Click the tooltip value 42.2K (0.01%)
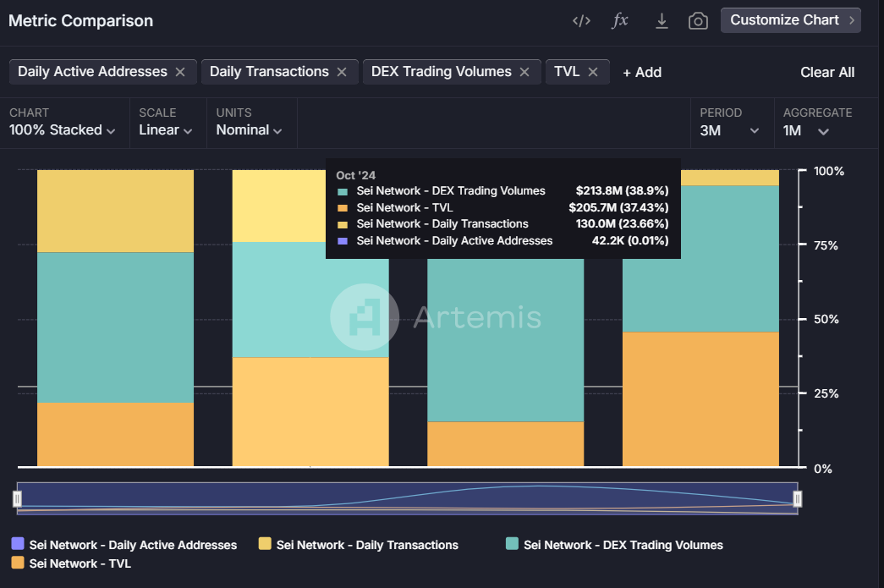The image size is (884, 588). pos(630,241)
